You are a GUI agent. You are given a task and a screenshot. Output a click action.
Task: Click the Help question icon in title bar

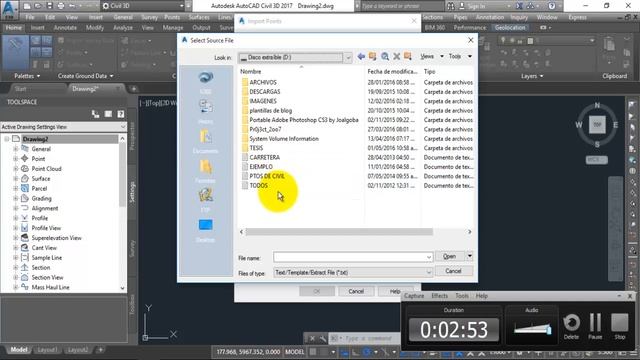tap(551, 6)
